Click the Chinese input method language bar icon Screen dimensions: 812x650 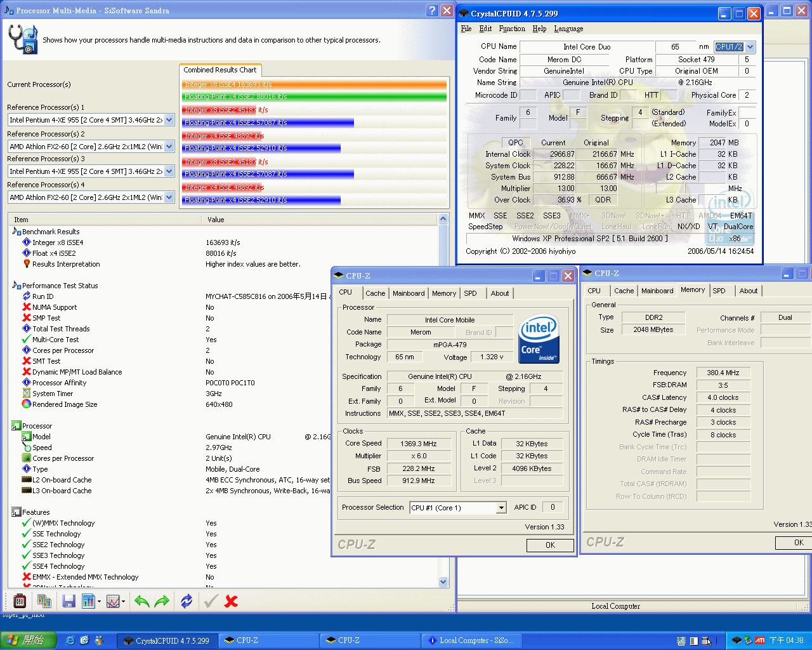(x=681, y=641)
